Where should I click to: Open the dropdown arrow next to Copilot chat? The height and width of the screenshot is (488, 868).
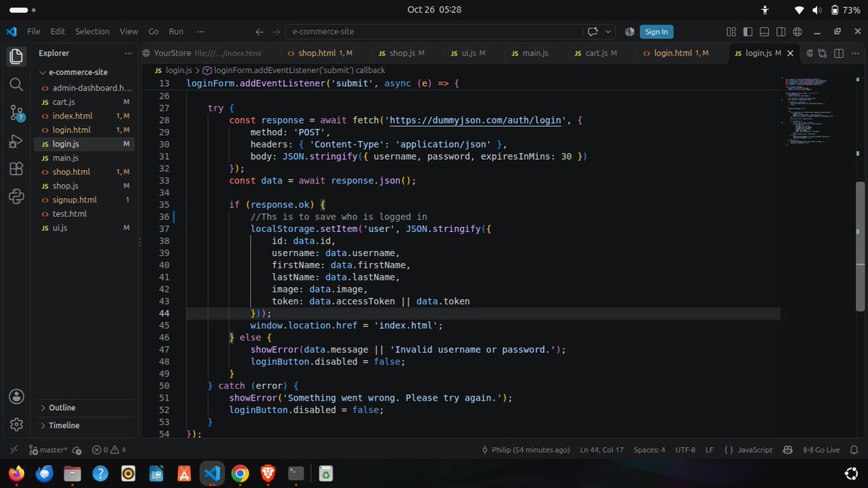pyautogui.click(x=608, y=32)
